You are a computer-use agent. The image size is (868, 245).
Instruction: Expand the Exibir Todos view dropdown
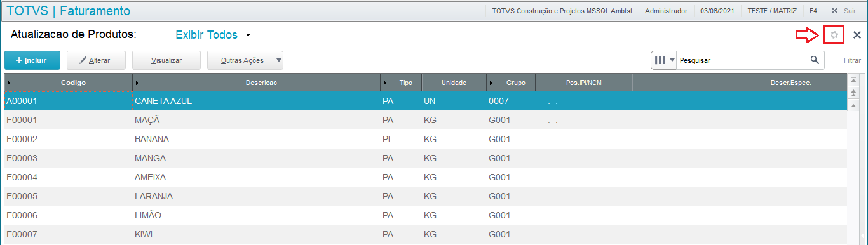point(248,36)
